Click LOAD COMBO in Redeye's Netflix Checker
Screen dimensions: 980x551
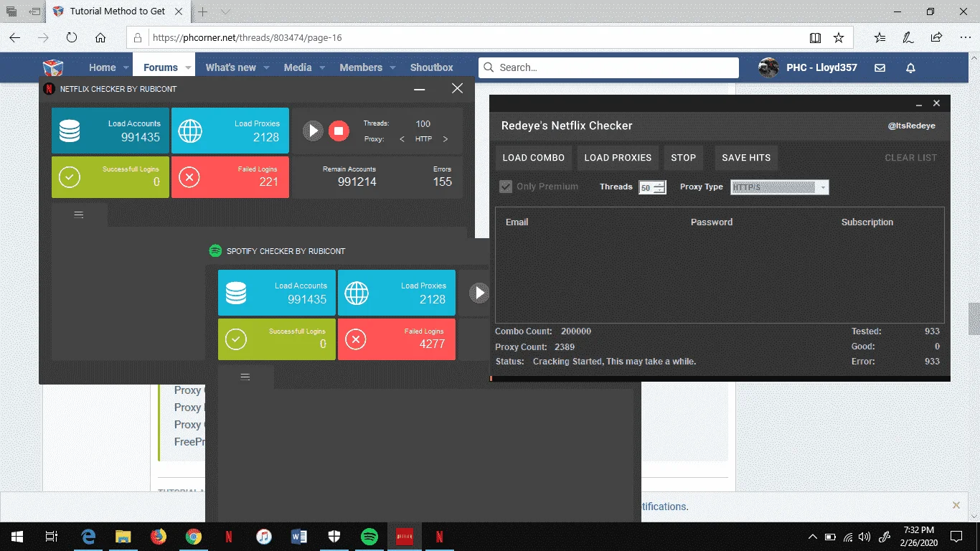[533, 158]
